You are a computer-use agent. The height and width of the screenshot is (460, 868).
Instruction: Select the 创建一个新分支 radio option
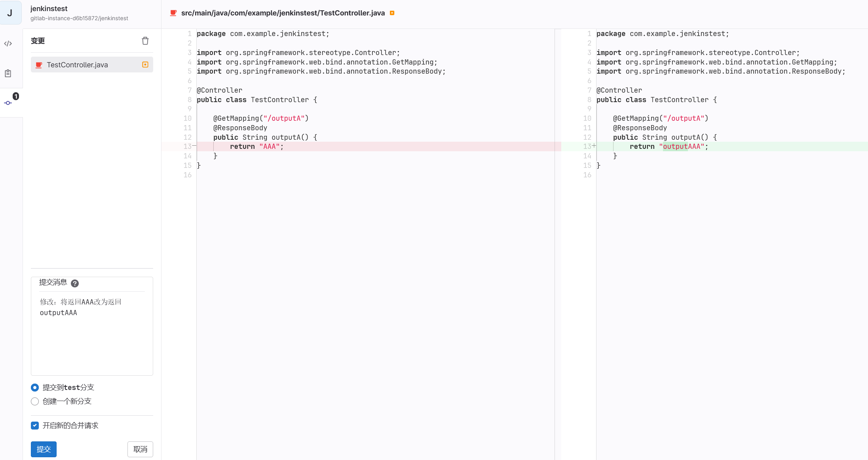click(x=35, y=401)
